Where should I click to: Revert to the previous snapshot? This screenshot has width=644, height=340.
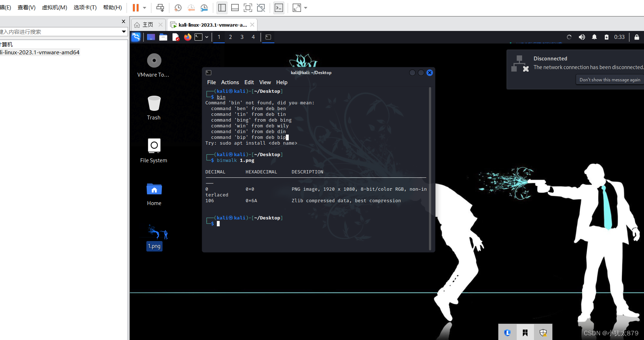(191, 8)
